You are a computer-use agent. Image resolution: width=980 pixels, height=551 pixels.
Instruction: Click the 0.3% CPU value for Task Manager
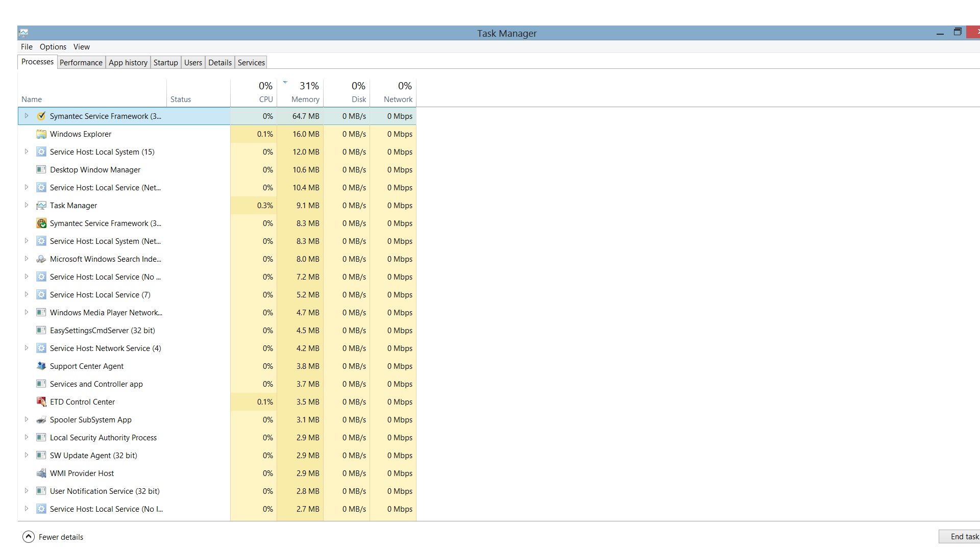(265, 206)
